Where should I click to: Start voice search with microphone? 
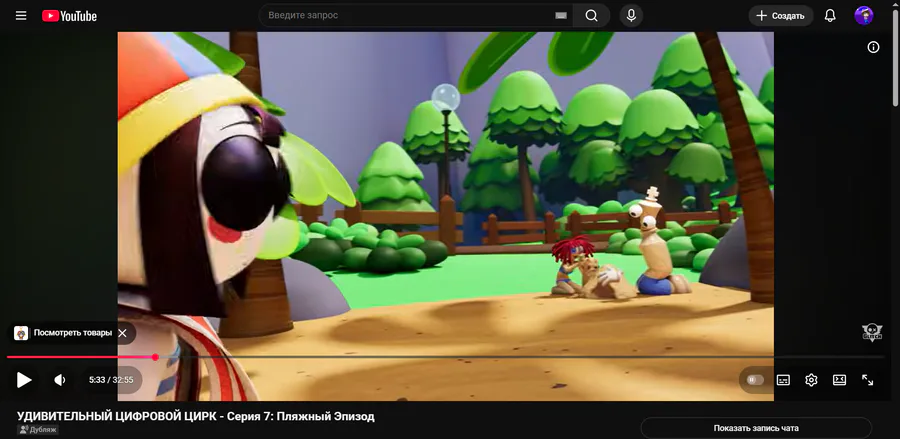631,15
